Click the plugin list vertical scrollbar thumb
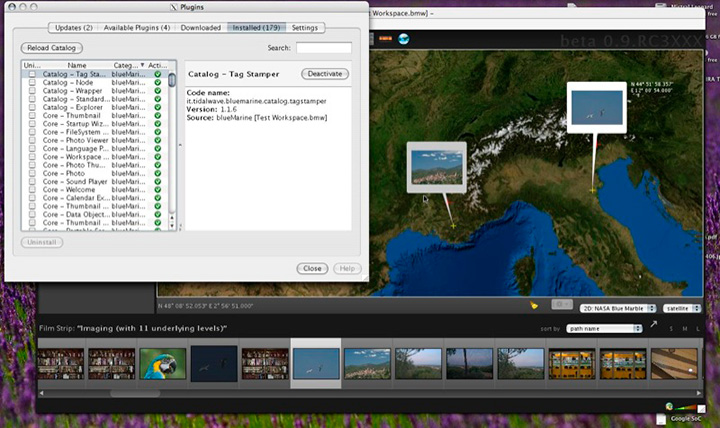Image resolution: width=720 pixels, height=428 pixels. tap(172, 79)
